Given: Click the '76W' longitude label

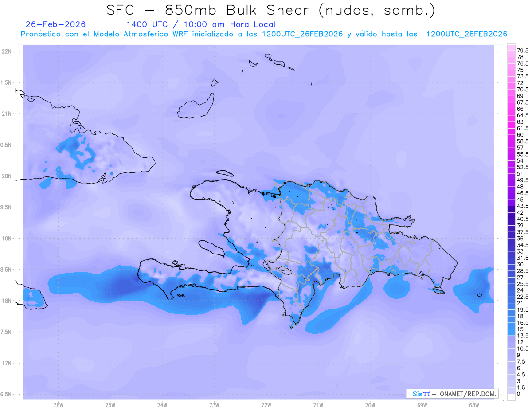Looking at the screenshot, I should pos(58,405).
